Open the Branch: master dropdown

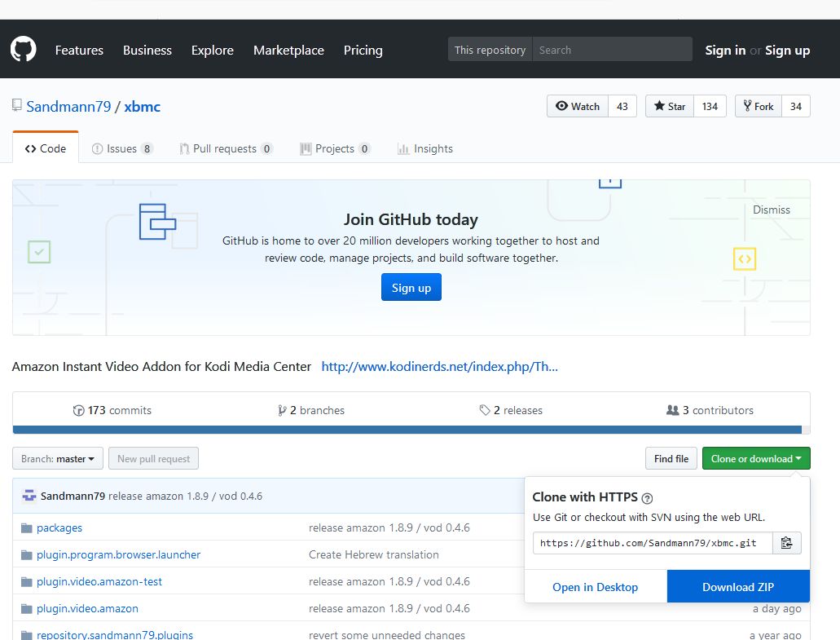[58, 458]
